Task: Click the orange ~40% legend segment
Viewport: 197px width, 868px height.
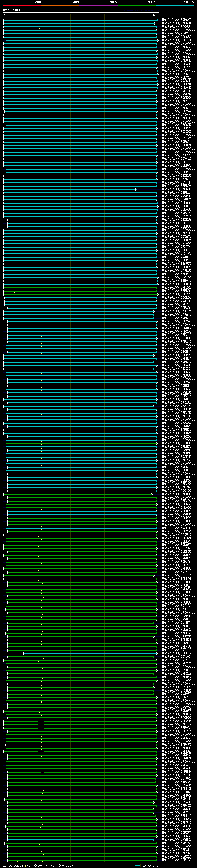Action: tap(61, 6)
